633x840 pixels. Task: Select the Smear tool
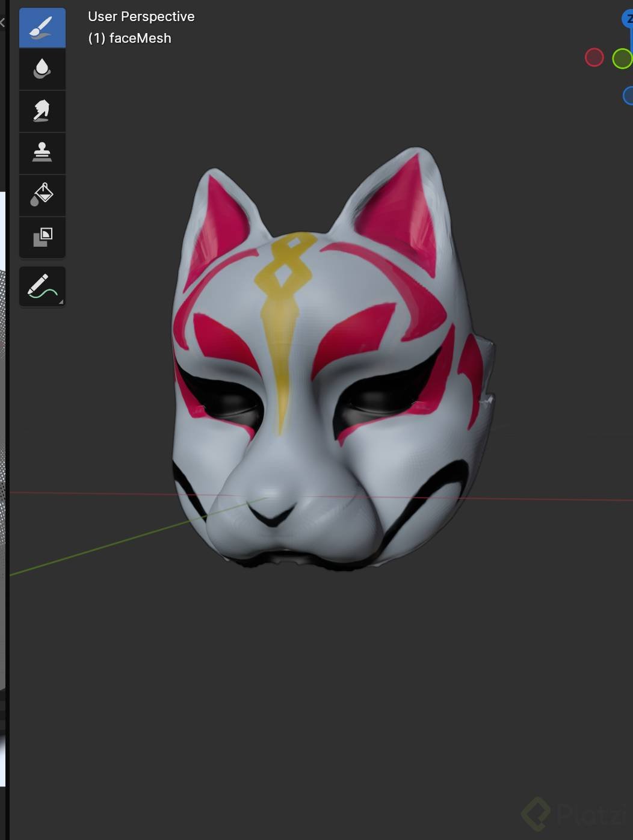tap(42, 111)
